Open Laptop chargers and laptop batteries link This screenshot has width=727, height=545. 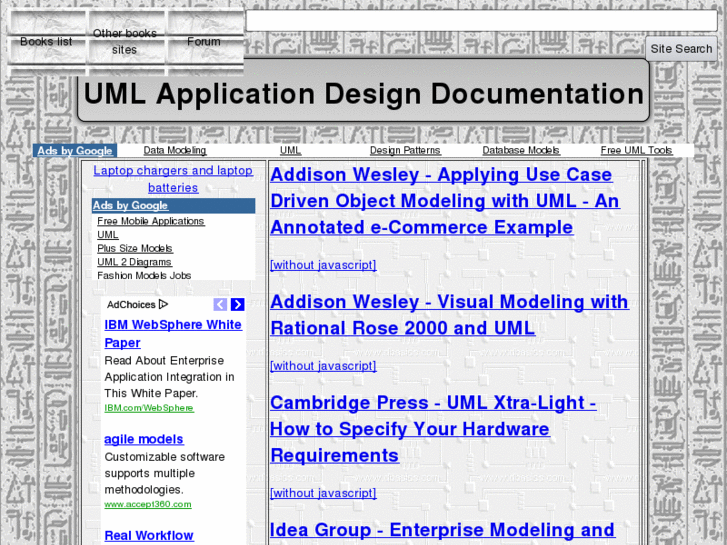pos(173,179)
